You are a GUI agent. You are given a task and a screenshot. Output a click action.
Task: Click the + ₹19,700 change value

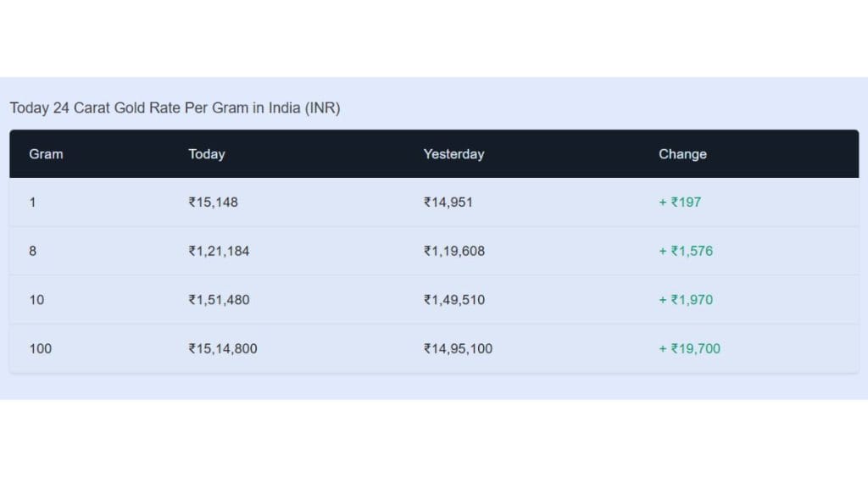(x=689, y=349)
